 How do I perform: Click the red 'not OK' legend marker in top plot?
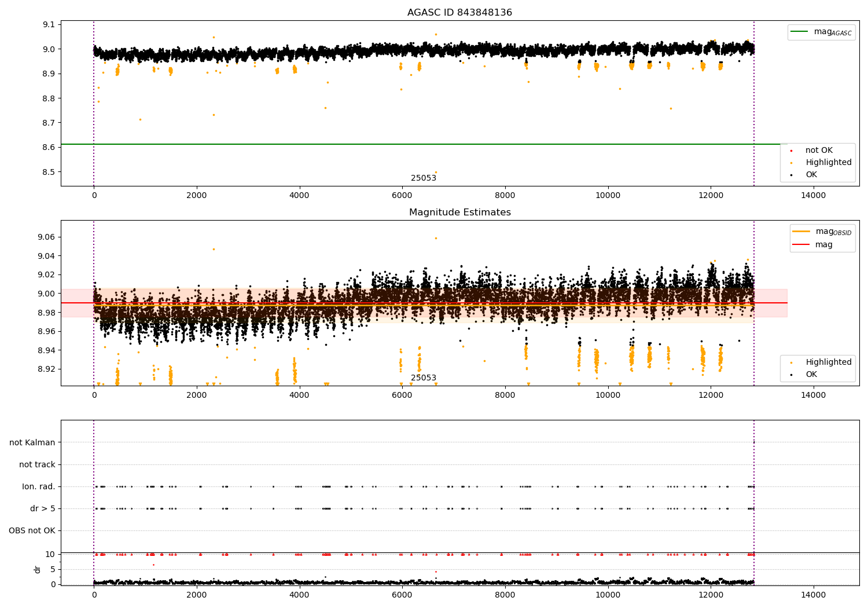[x=791, y=151]
